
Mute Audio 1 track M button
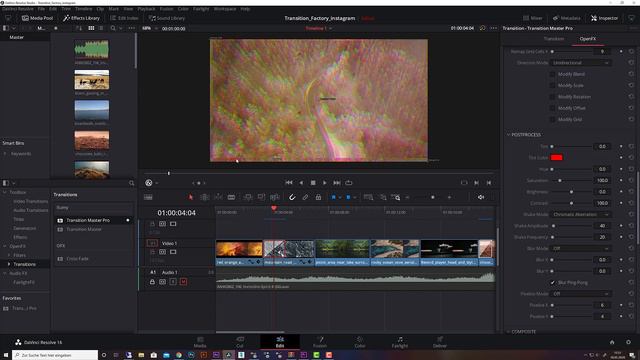pyautogui.click(x=183, y=282)
